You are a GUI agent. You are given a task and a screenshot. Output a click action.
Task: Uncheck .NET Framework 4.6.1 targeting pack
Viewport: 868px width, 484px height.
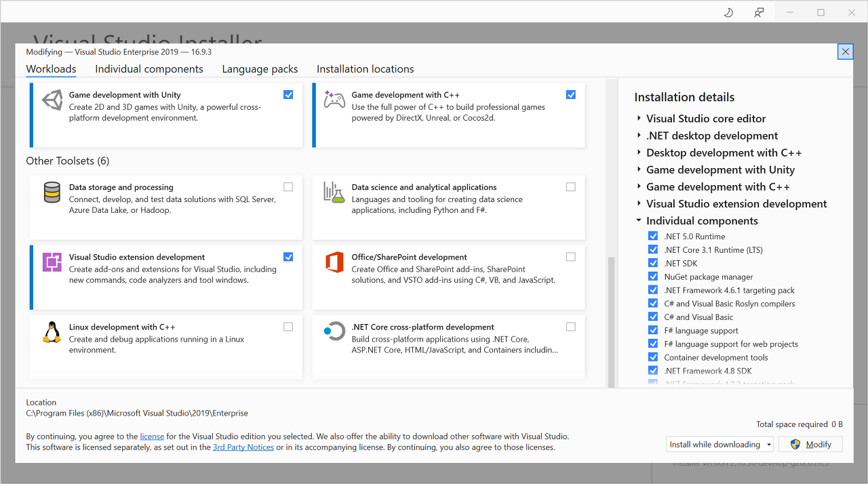(x=653, y=290)
